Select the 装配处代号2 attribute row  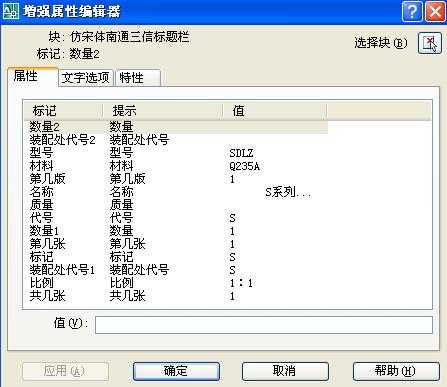(176, 140)
